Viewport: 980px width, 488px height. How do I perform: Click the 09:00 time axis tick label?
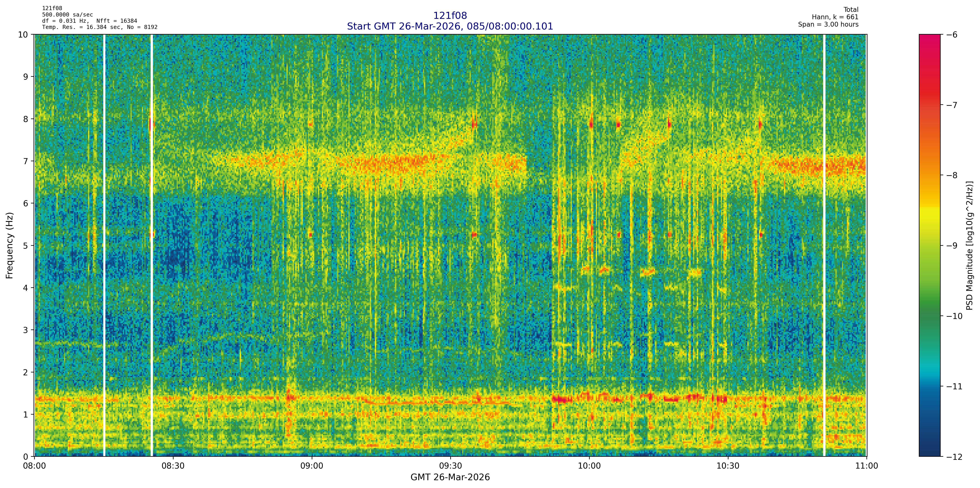point(312,466)
